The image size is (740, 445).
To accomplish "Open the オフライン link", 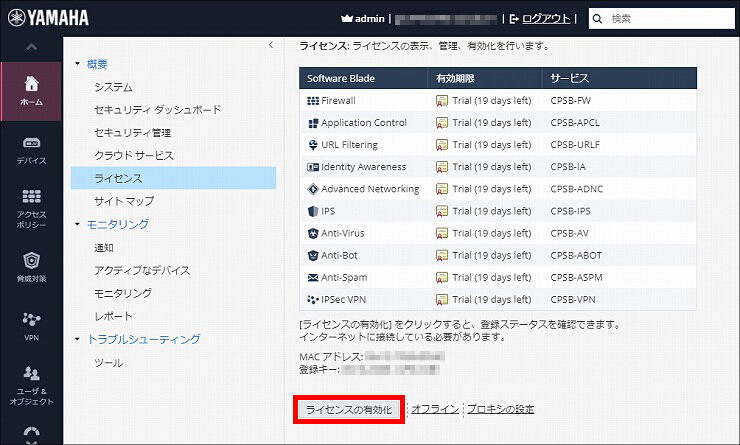I will (x=435, y=409).
